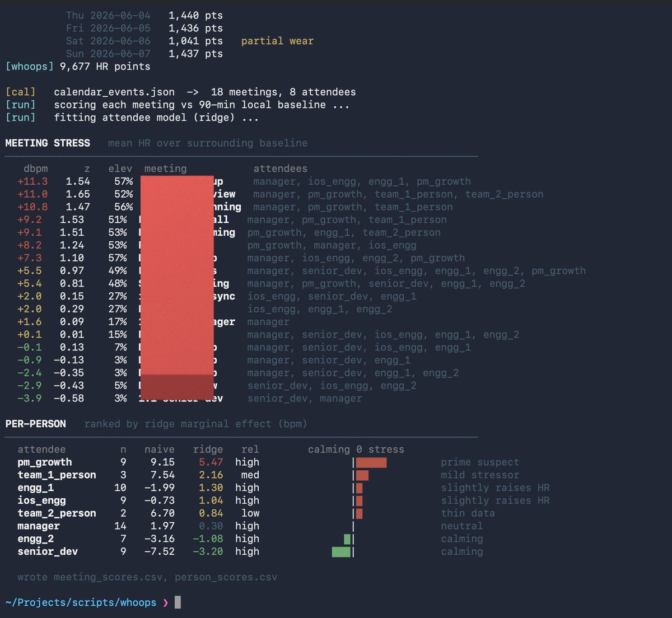
Task: Click the z value '1.65'
Action: tap(78, 194)
